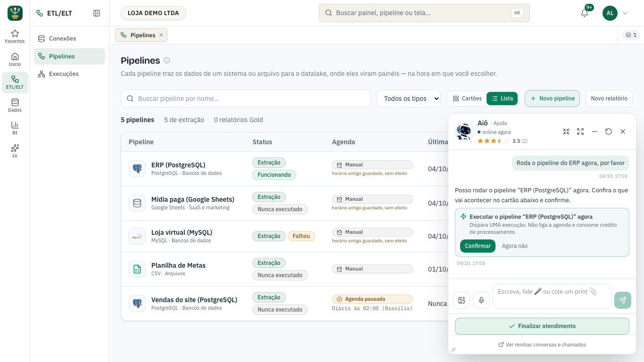Open Execuções in sidebar
The width and height of the screenshot is (644, 362).
69,74
